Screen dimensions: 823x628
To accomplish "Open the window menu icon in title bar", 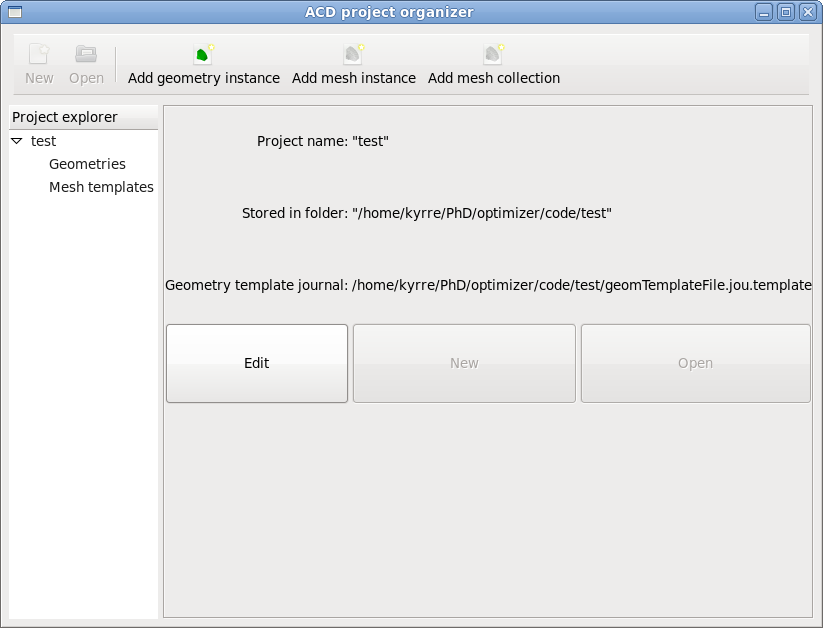I will coord(15,12).
